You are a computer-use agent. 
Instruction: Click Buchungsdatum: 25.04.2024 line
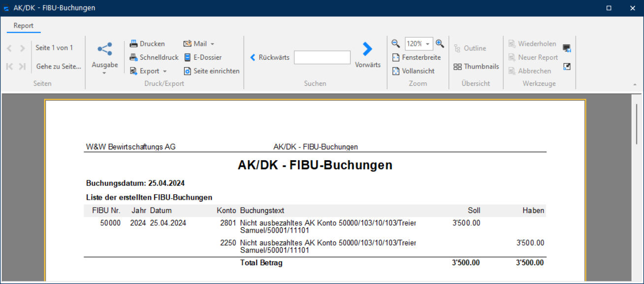pyautogui.click(x=135, y=183)
